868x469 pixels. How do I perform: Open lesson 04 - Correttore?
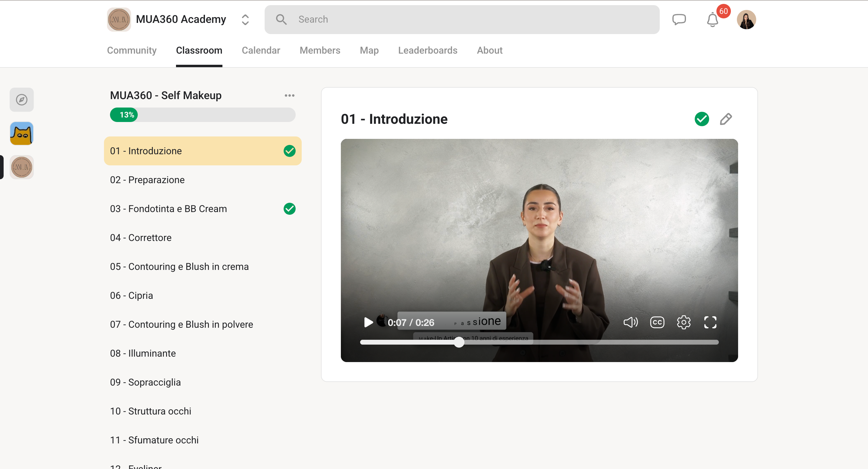[x=203, y=238]
